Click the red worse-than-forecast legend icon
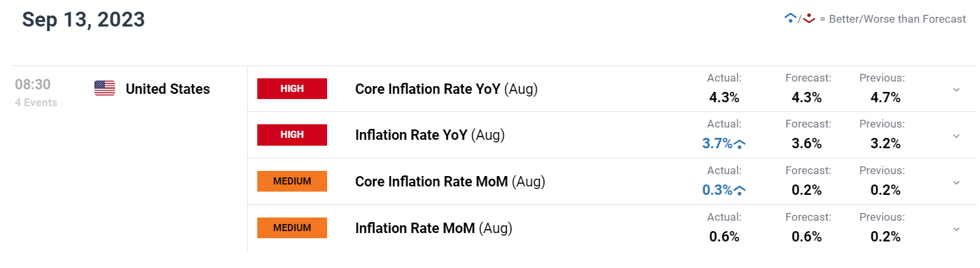Viewport: 980px width, 268px height. click(x=807, y=19)
